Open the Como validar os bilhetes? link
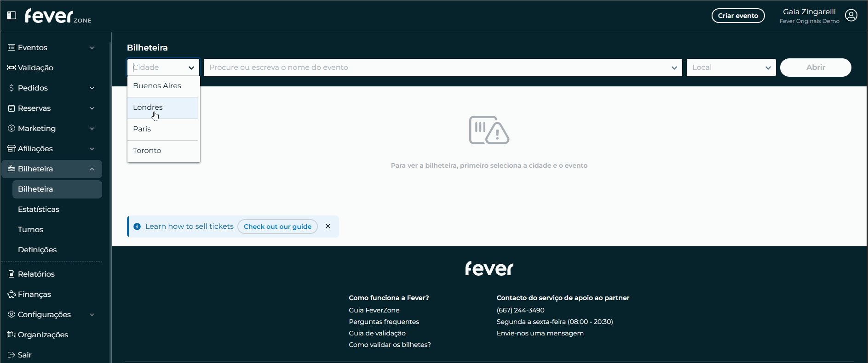Screen dimensions: 868x363 pyautogui.click(x=390, y=345)
